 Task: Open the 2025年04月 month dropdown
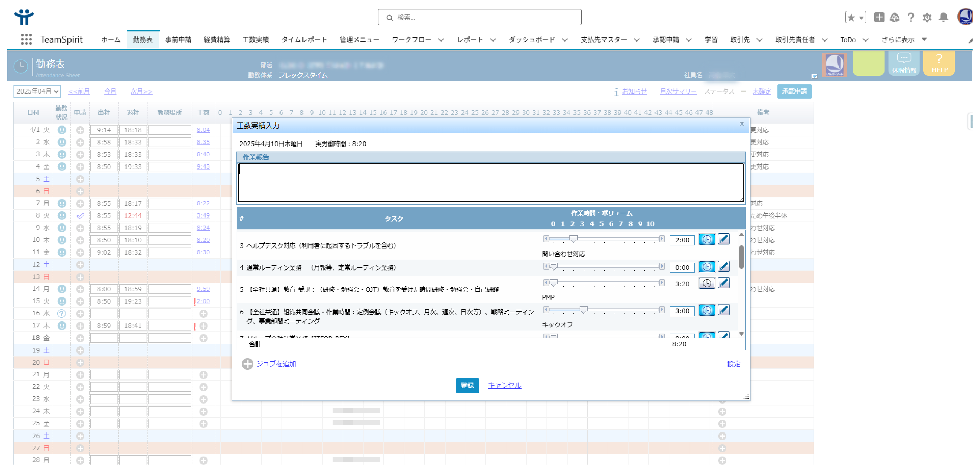coord(37,91)
